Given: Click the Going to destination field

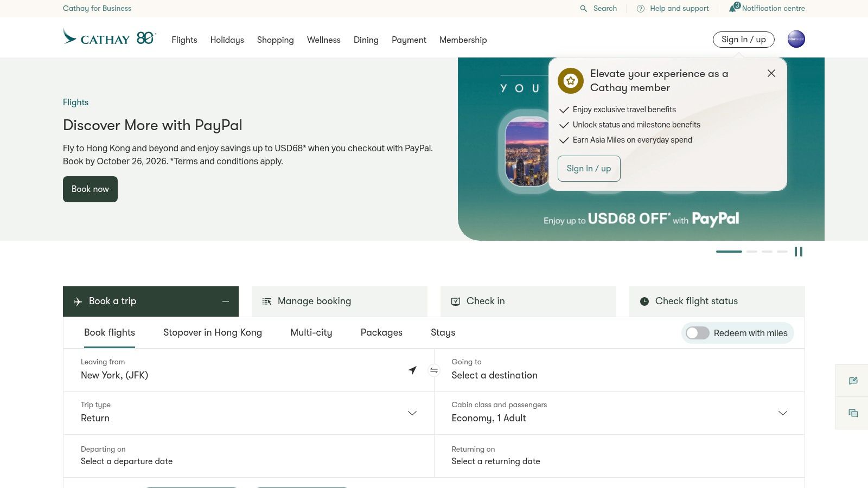Looking at the screenshot, I should 620,370.
